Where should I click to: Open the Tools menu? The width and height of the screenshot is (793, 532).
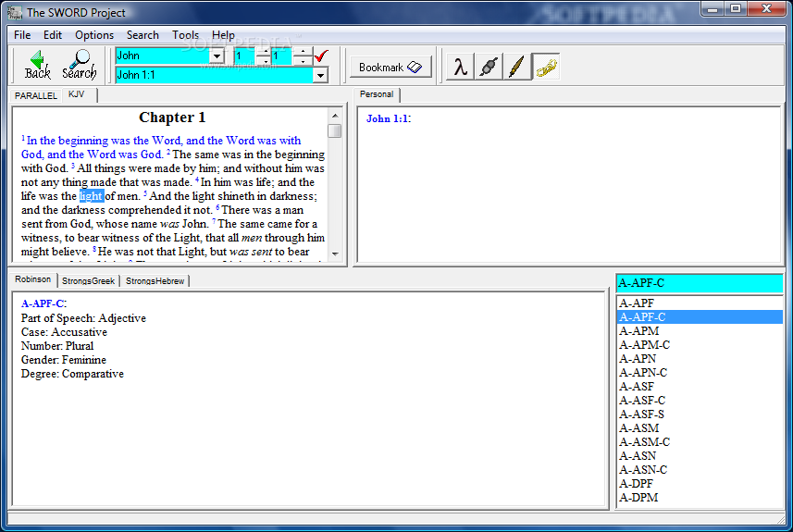185,35
